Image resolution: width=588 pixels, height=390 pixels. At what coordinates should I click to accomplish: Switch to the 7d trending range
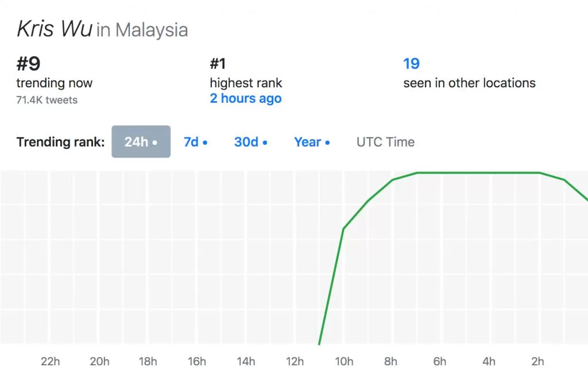pos(195,142)
